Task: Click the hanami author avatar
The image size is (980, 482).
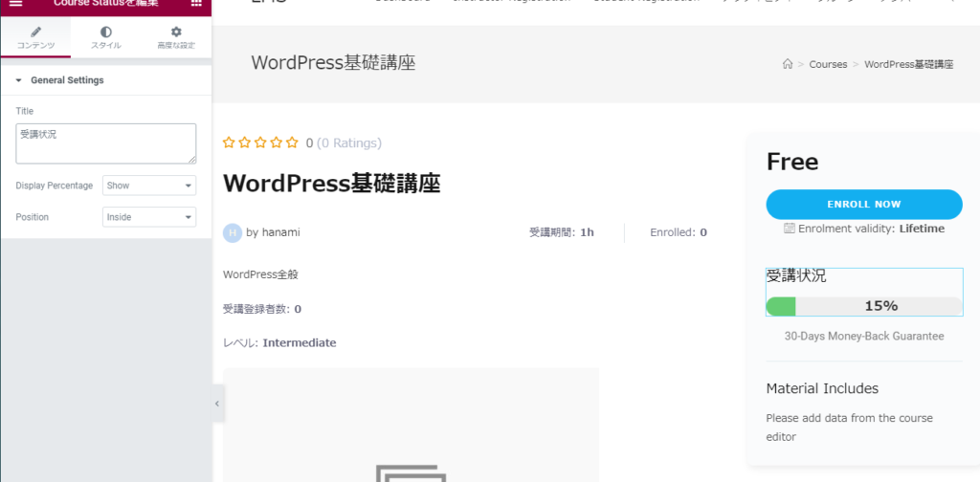Action: [x=233, y=232]
